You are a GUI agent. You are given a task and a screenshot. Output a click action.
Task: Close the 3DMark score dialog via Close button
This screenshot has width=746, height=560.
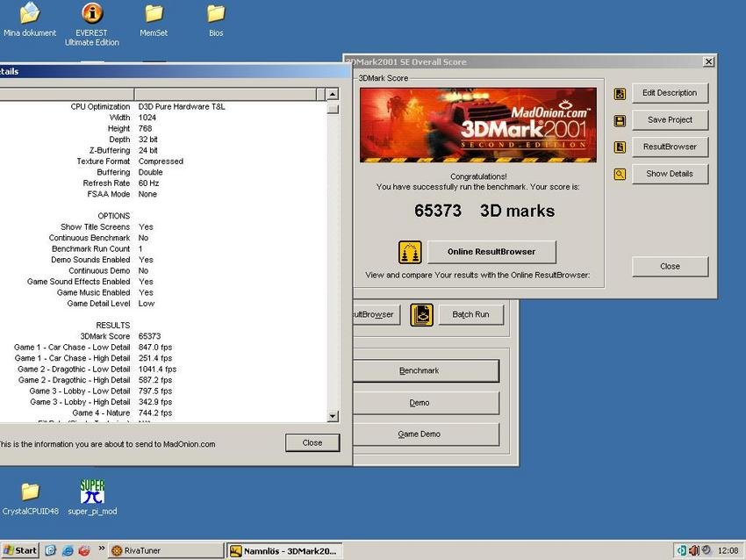(670, 267)
